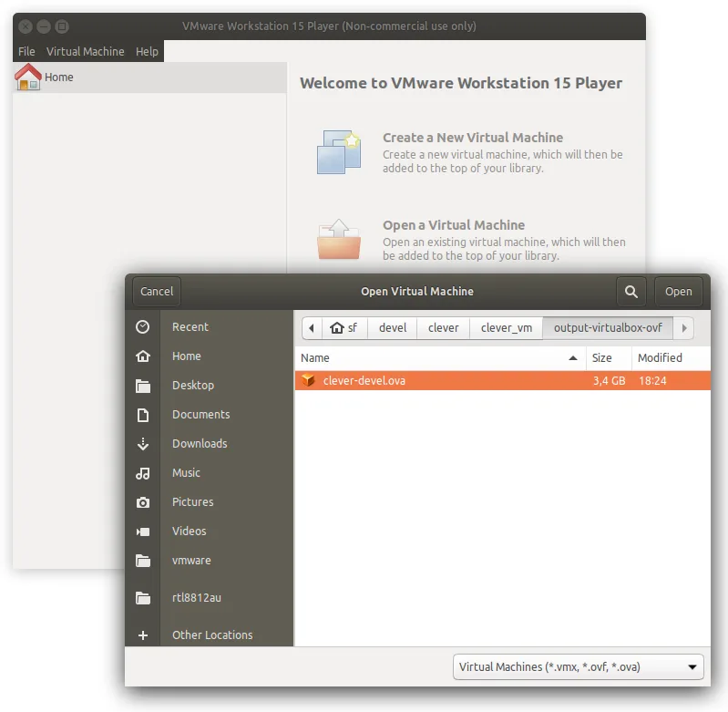This screenshot has width=728, height=712.
Task: Click the Downloads arrow icon in sidebar
Action: click(143, 444)
